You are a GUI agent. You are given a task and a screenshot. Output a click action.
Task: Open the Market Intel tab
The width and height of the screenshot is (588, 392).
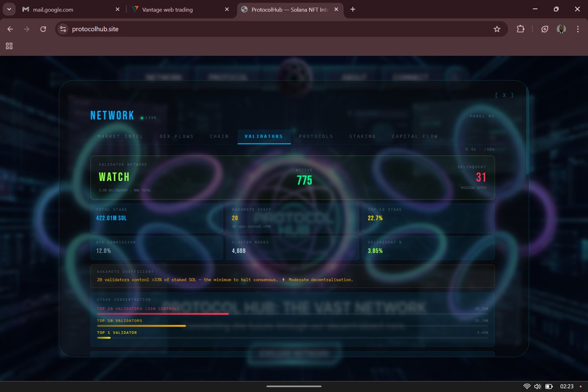coord(121,136)
